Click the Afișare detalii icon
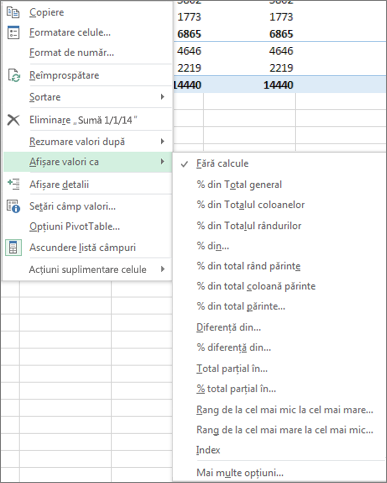Image resolution: width=387 pixels, height=483 pixels. pos(13,184)
